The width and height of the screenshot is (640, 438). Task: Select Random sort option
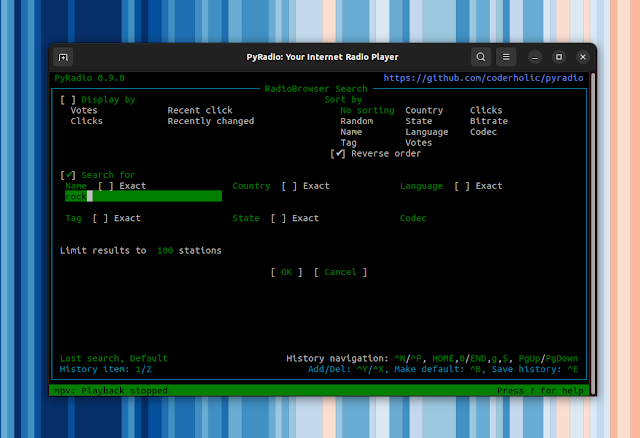(357, 121)
